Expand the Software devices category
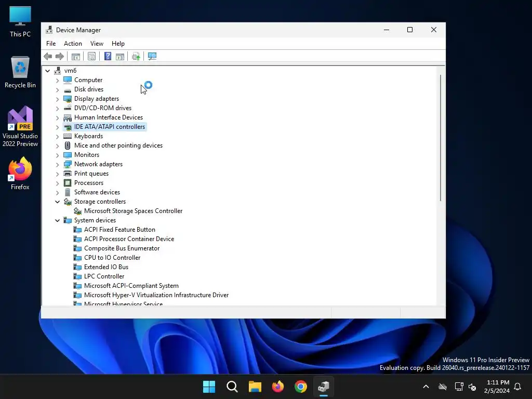This screenshot has width=532, height=399. tap(57, 192)
